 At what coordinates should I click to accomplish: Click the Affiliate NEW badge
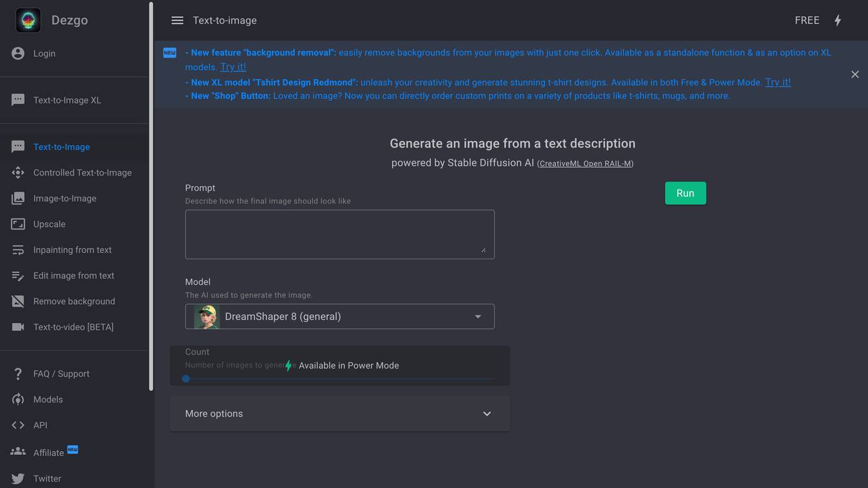click(x=73, y=449)
